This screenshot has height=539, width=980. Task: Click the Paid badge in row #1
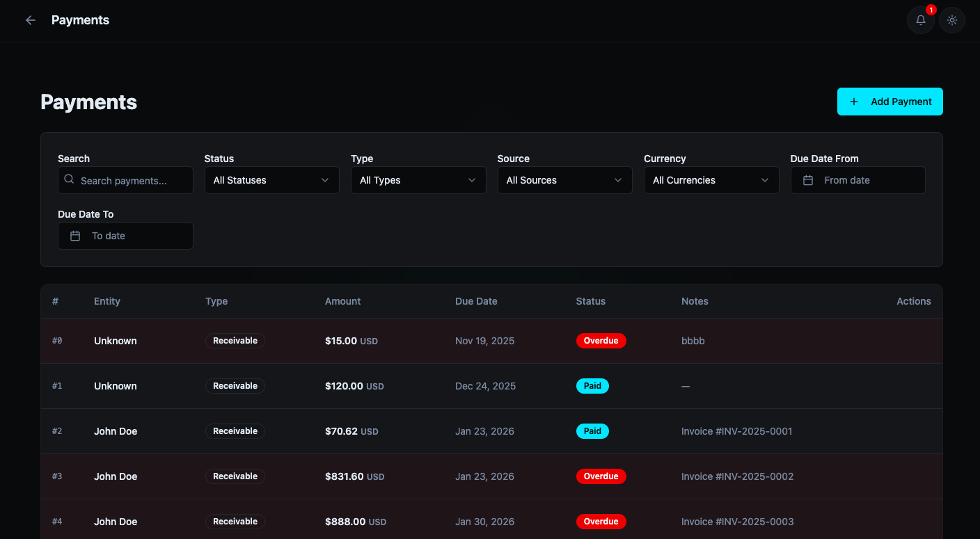pos(592,386)
